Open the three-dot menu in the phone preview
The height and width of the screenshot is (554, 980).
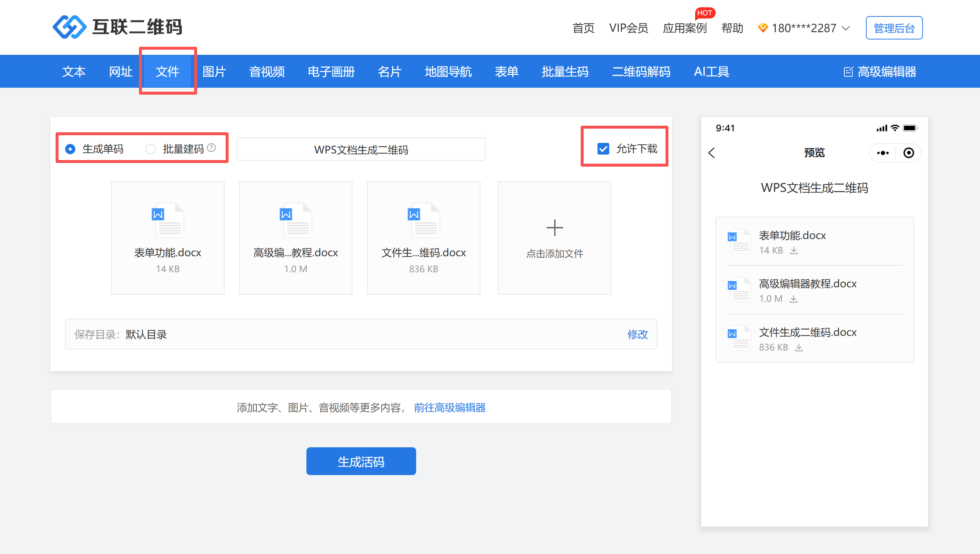pyautogui.click(x=882, y=153)
